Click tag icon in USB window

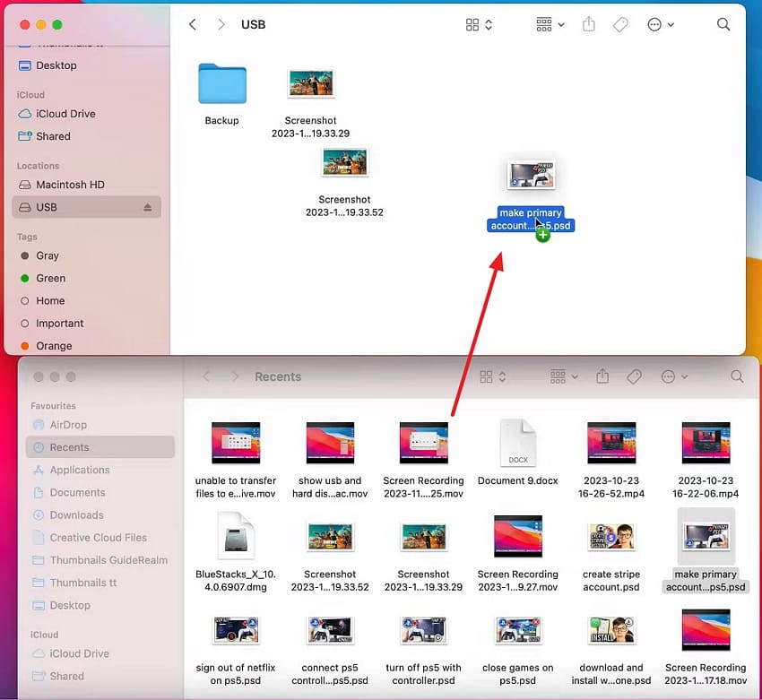coord(620,24)
